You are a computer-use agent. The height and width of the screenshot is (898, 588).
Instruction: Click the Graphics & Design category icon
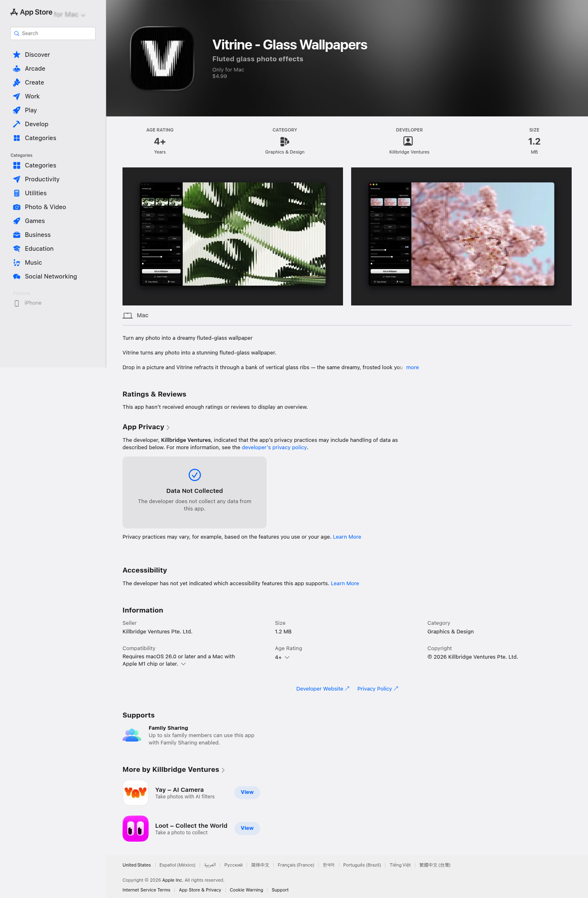tap(285, 141)
